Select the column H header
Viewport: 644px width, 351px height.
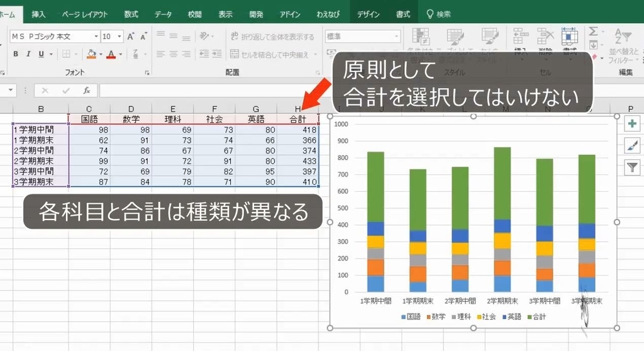click(x=297, y=108)
